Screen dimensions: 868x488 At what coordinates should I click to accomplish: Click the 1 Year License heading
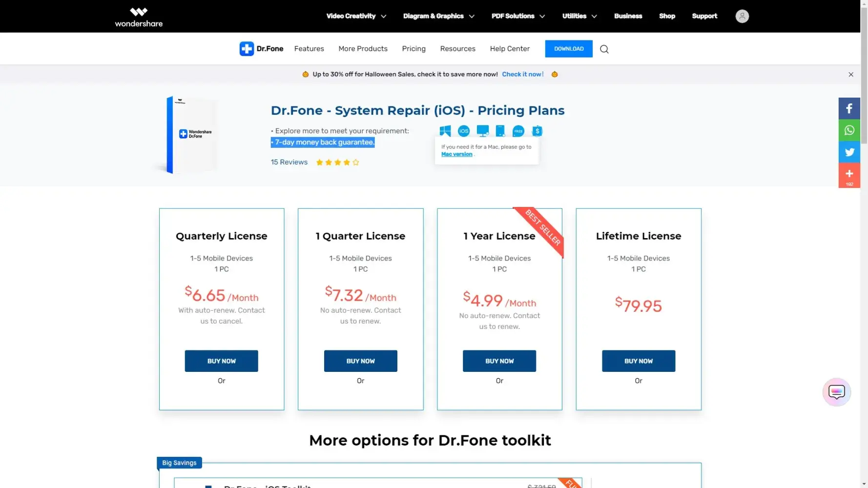(x=499, y=236)
